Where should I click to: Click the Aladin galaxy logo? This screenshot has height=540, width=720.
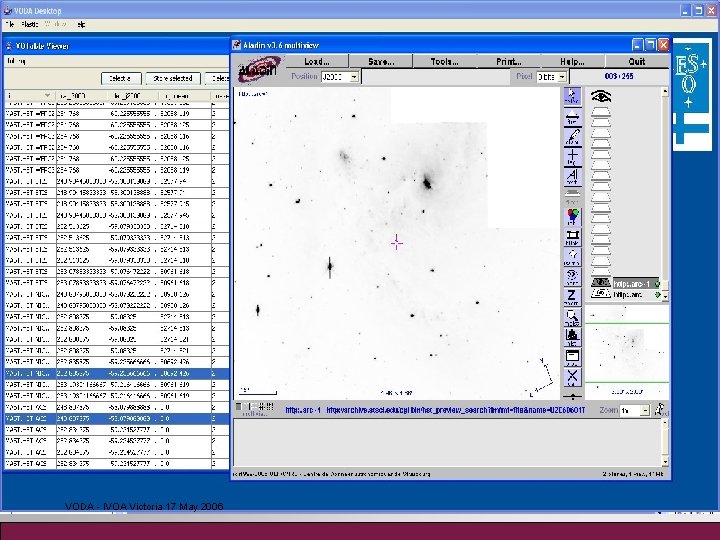[259, 69]
